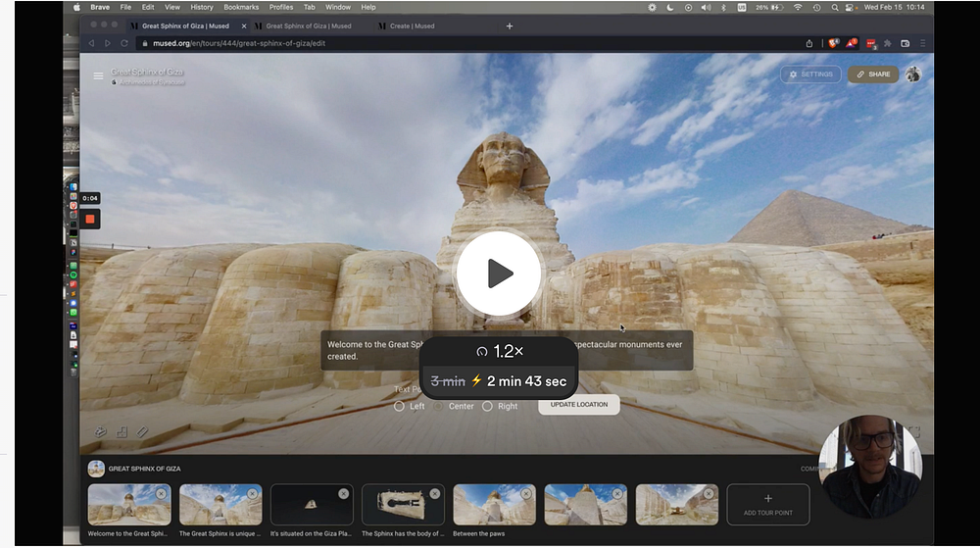Open 'Welcome to the Great Sphi..' tour point
This screenshot has height=548, width=980.
tap(128, 505)
